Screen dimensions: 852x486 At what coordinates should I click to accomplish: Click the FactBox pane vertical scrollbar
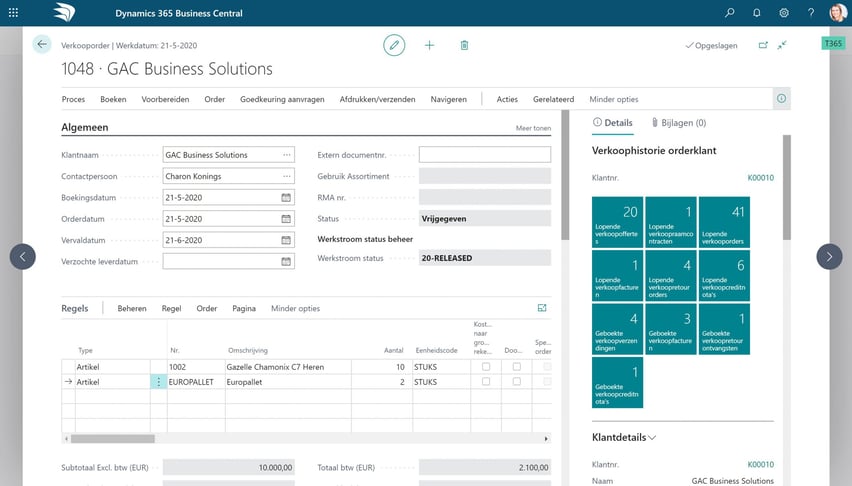[786, 186]
